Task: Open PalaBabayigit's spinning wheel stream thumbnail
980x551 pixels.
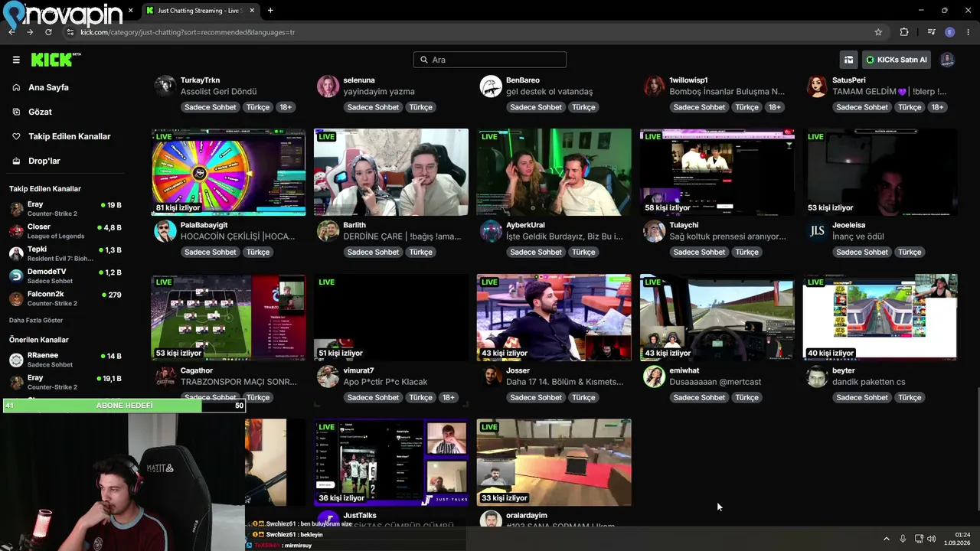Action: pos(228,171)
